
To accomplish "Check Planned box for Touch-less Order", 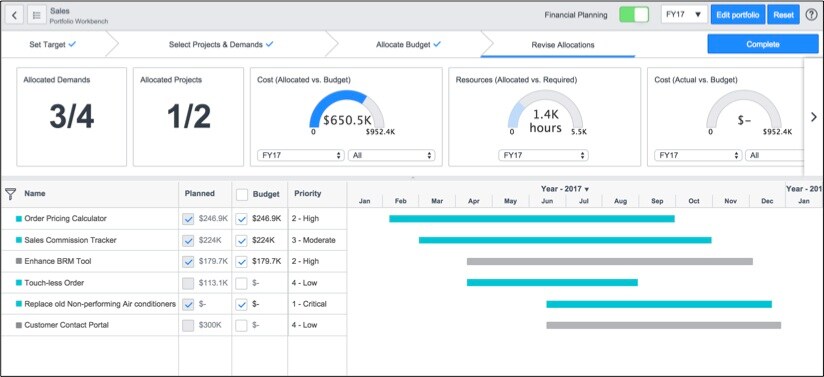I will point(188,283).
